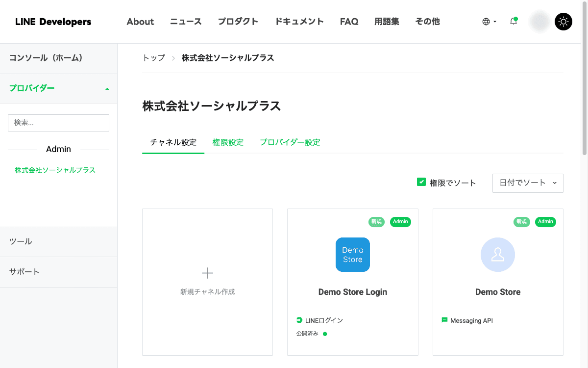This screenshot has width=588, height=368.
Task: Click the LINEログイン text label
Action: (324, 320)
